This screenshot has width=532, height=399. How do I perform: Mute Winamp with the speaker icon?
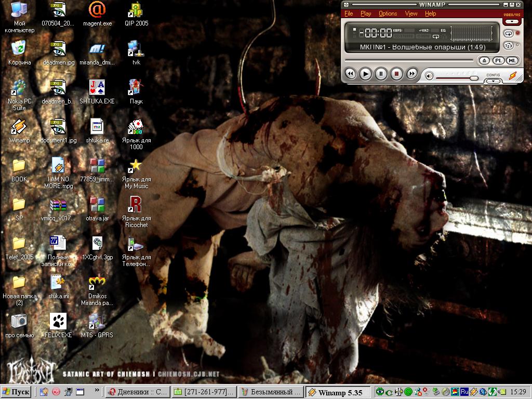pyautogui.click(x=429, y=76)
